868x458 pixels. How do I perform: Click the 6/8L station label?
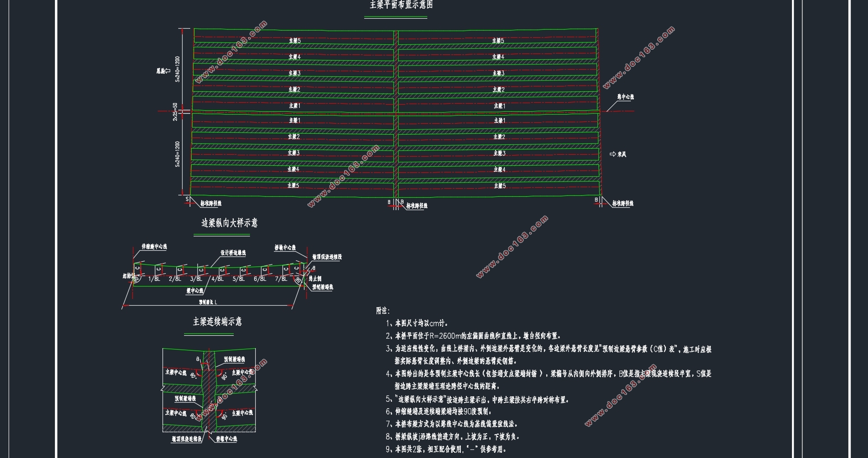[260, 279]
